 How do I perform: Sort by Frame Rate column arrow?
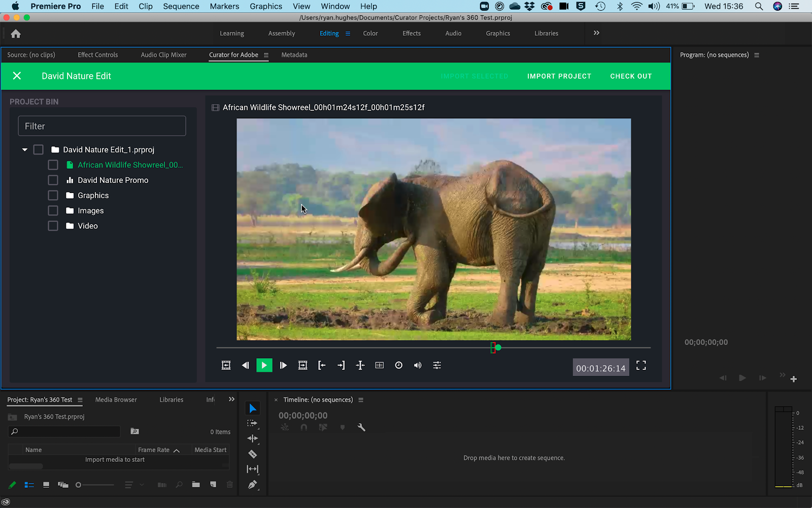coord(177,451)
